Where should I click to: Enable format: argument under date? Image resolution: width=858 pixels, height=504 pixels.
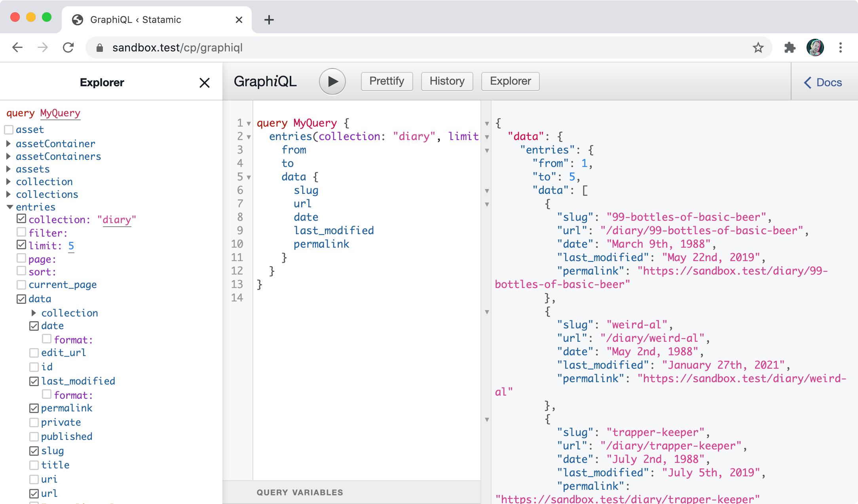(x=47, y=339)
